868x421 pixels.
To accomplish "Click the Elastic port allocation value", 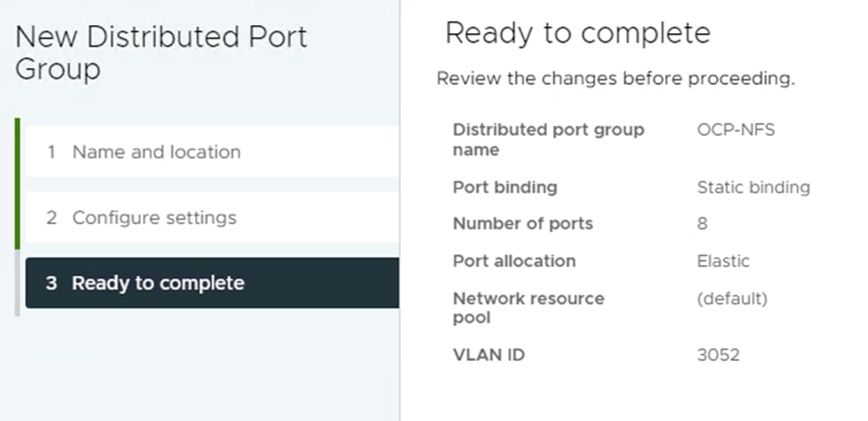I will point(723,261).
